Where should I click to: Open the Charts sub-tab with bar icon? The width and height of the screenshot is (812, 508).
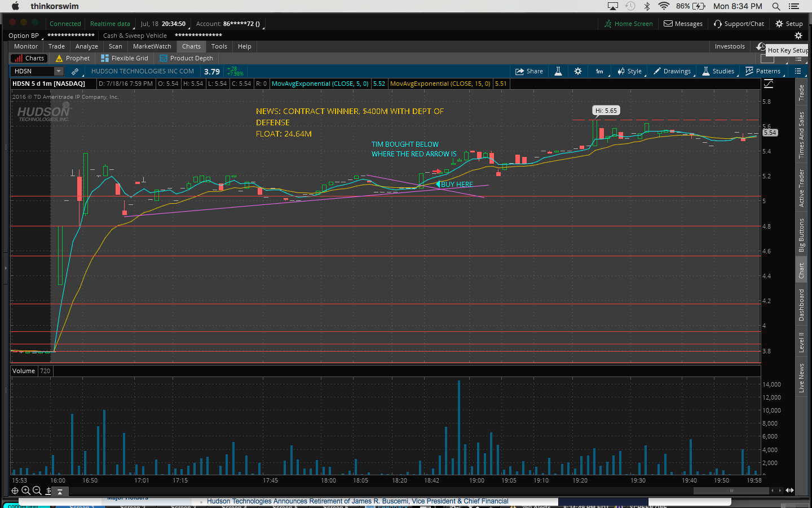29,58
